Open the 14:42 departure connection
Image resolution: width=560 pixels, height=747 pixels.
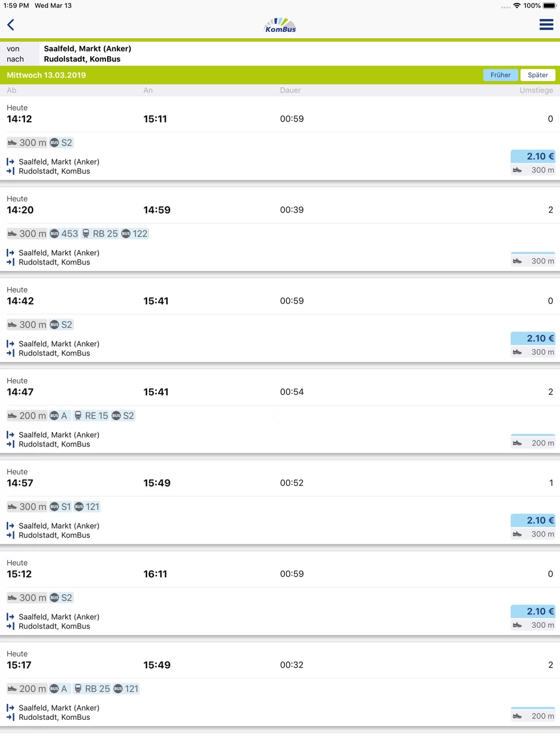click(x=280, y=321)
